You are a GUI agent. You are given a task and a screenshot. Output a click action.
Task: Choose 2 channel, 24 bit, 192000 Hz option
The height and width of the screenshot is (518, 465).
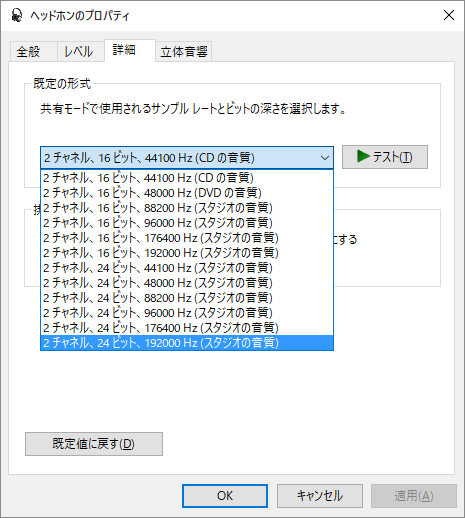tap(187, 343)
